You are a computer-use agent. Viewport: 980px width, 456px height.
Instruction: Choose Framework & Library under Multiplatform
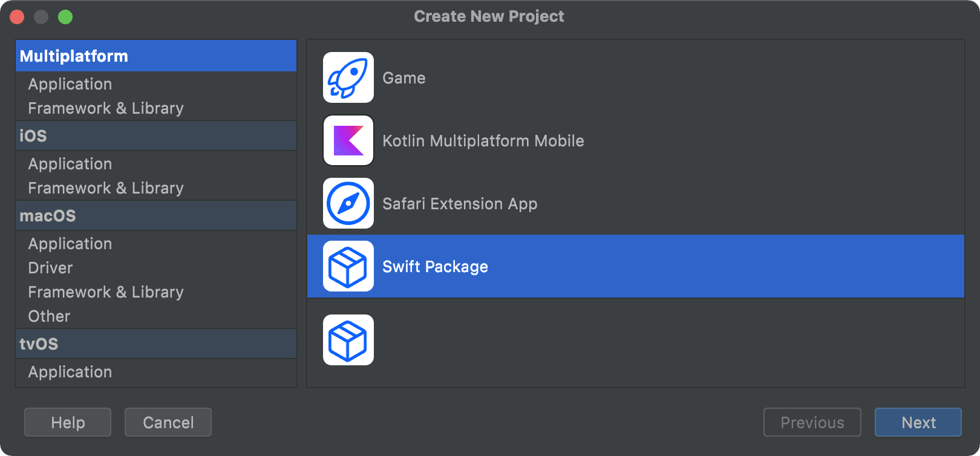point(156,108)
